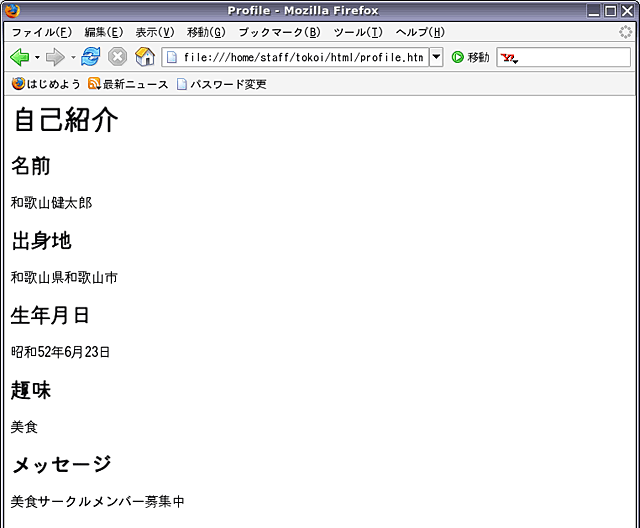Click the 名前 heading
This screenshot has width=640, height=528.
(31, 166)
